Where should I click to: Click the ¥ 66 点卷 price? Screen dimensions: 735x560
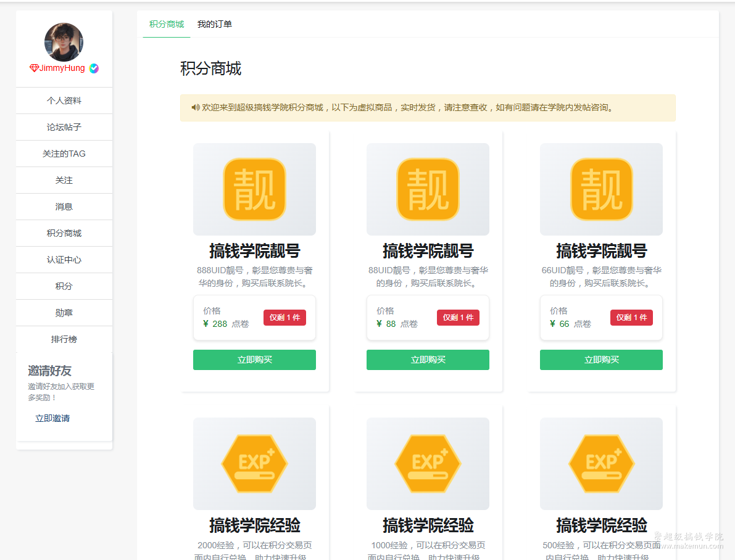click(570, 324)
